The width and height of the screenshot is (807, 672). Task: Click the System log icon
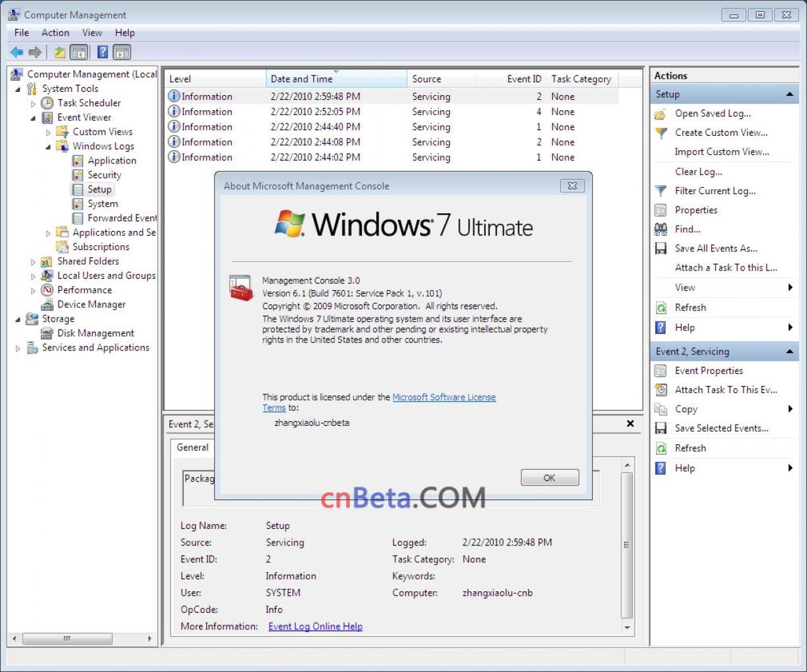tap(77, 204)
